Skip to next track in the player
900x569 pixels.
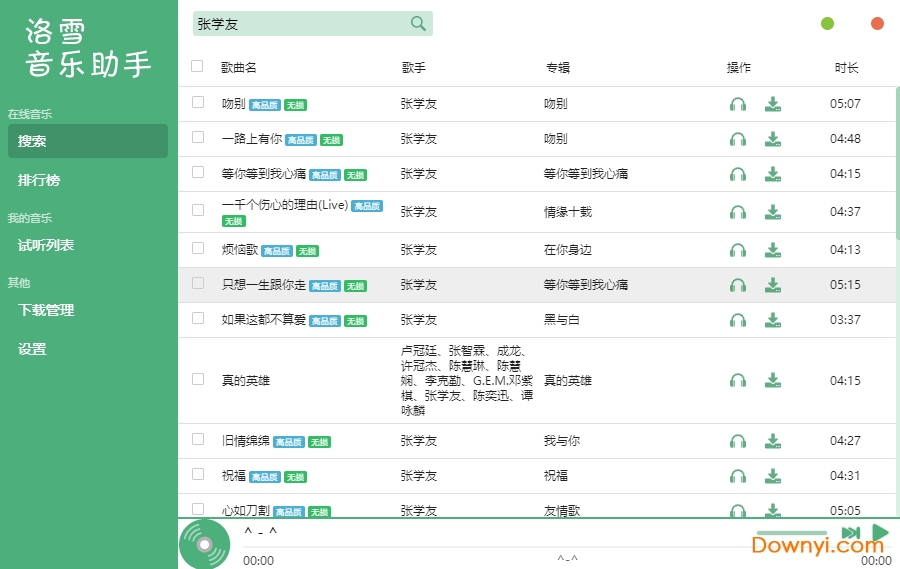pyautogui.click(x=851, y=533)
